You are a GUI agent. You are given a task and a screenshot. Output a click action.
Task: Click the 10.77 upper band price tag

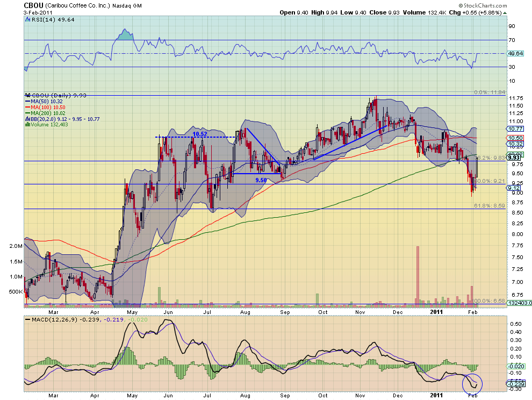[515, 129]
